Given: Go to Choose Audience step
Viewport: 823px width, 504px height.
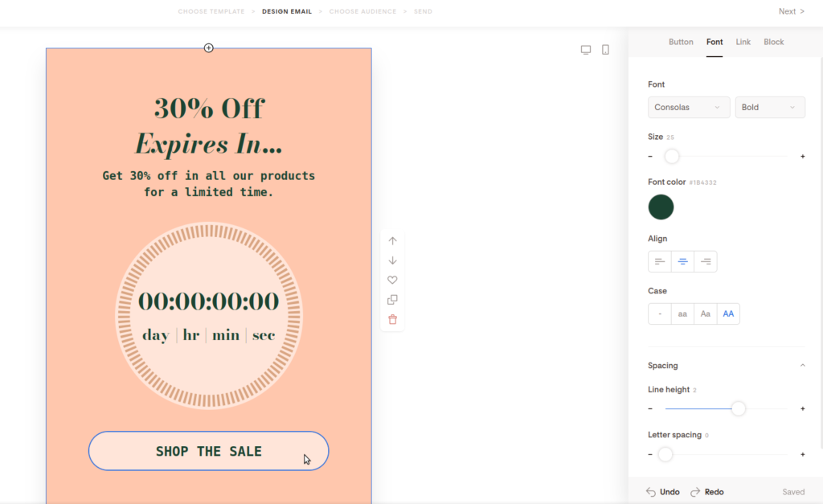Looking at the screenshot, I should click(362, 11).
